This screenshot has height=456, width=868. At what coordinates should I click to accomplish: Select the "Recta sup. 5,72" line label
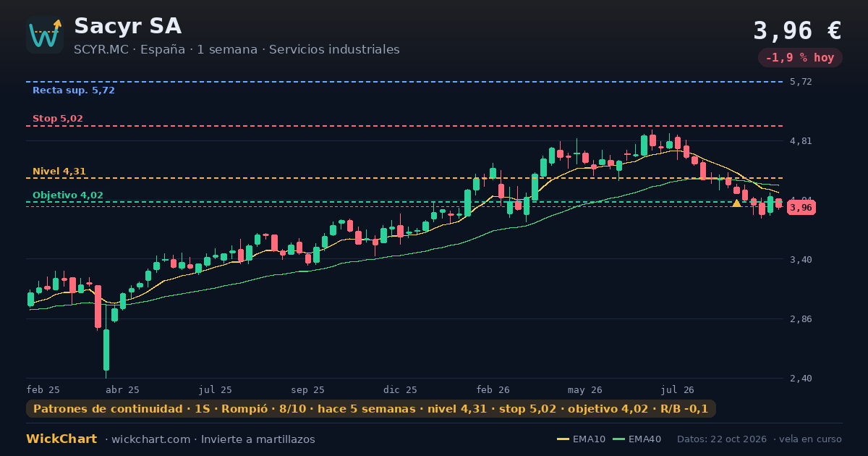click(x=74, y=90)
